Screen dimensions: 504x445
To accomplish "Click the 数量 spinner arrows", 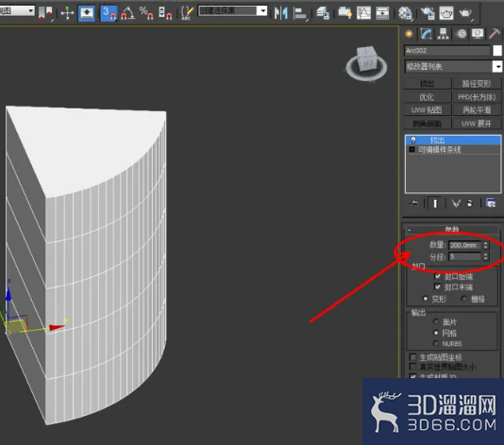I will [x=486, y=245].
